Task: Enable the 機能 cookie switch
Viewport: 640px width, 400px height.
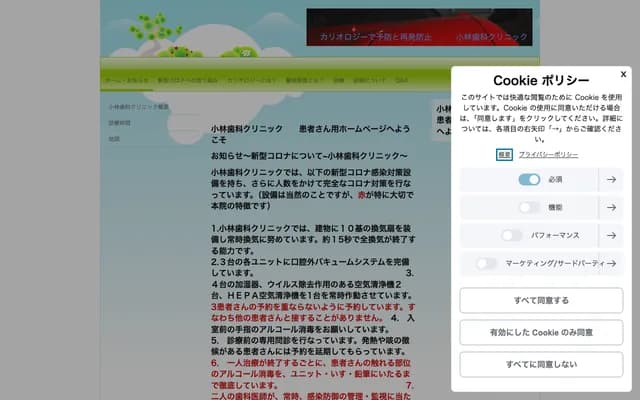Action: click(x=529, y=207)
